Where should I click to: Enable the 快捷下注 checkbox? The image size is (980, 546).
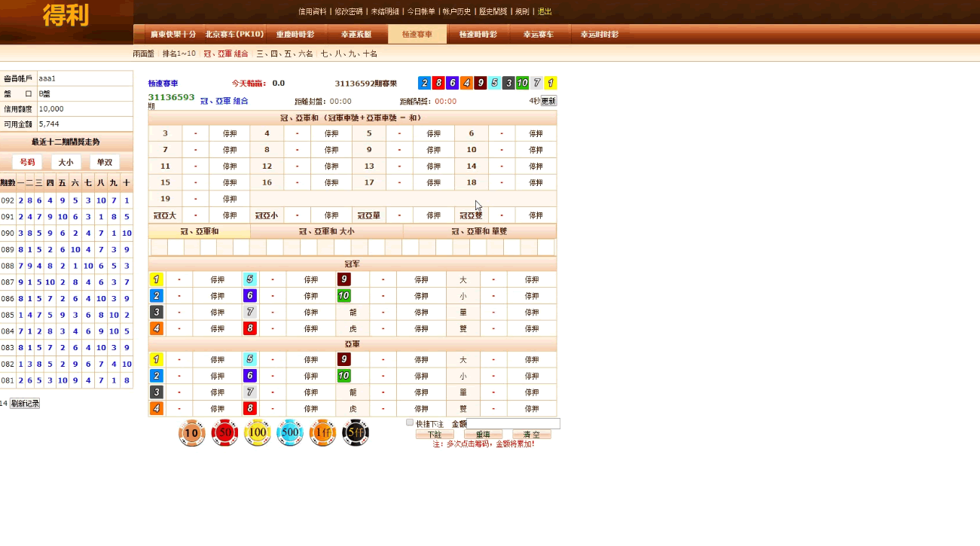410,422
